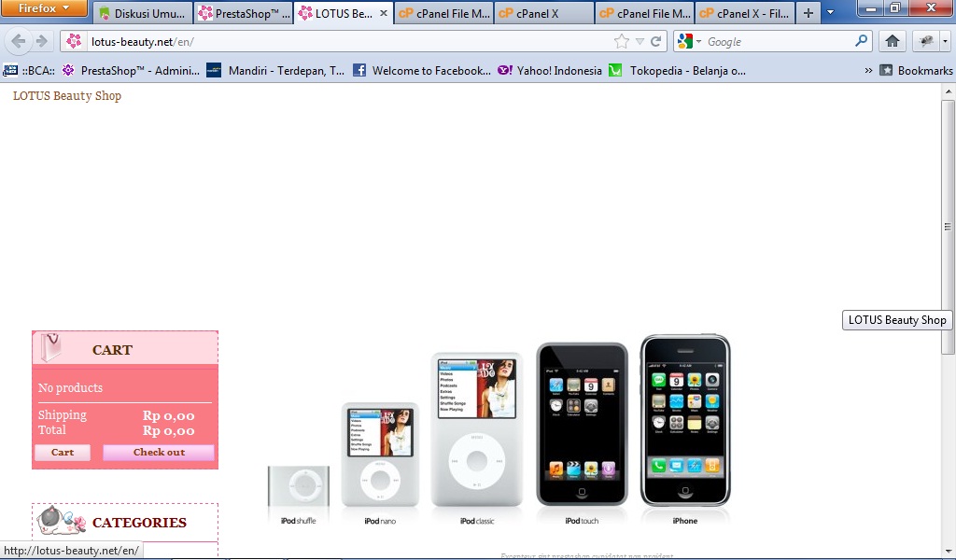Click the add-on toolbar icon next to home
Screen dimensions: 956x560
pos(926,41)
